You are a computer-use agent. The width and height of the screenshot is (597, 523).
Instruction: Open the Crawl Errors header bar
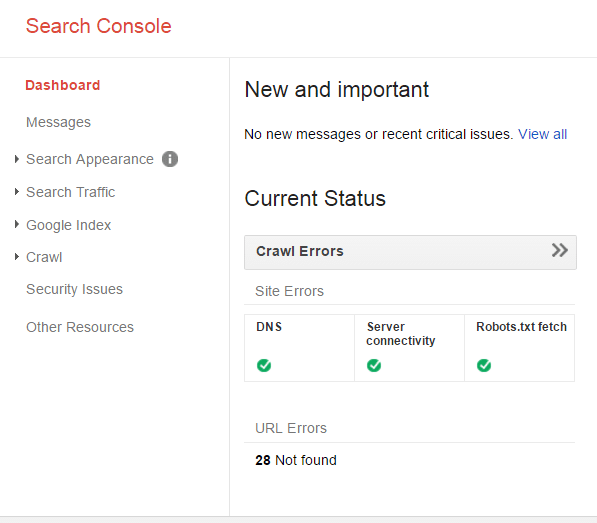(410, 252)
